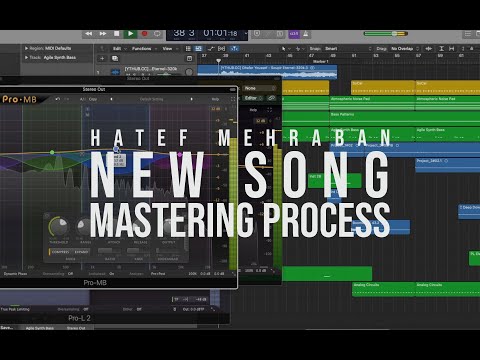
Task: Open the Functions menu in tracks area
Action: coord(143,49)
